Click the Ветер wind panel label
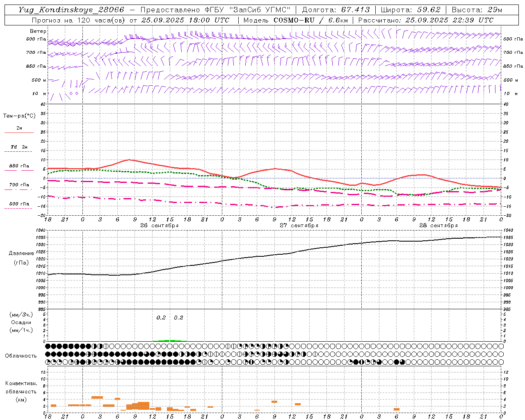 tap(38, 31)
